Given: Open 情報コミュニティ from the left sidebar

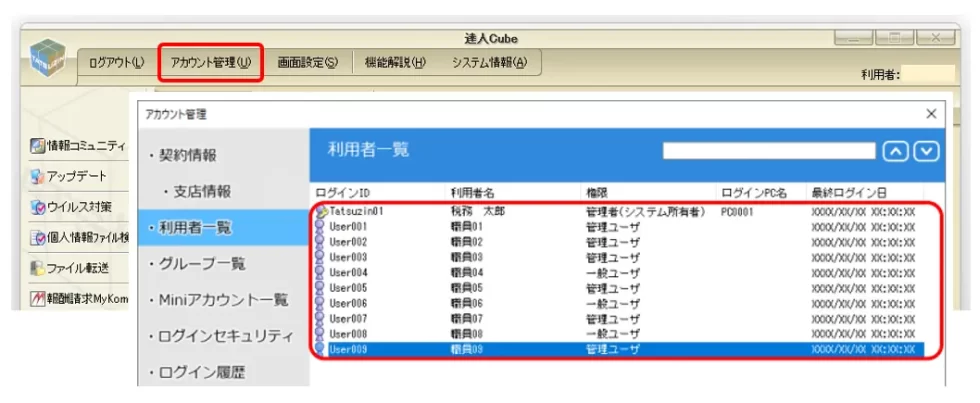Looking at the screenshot, I should tap(78, 146).
